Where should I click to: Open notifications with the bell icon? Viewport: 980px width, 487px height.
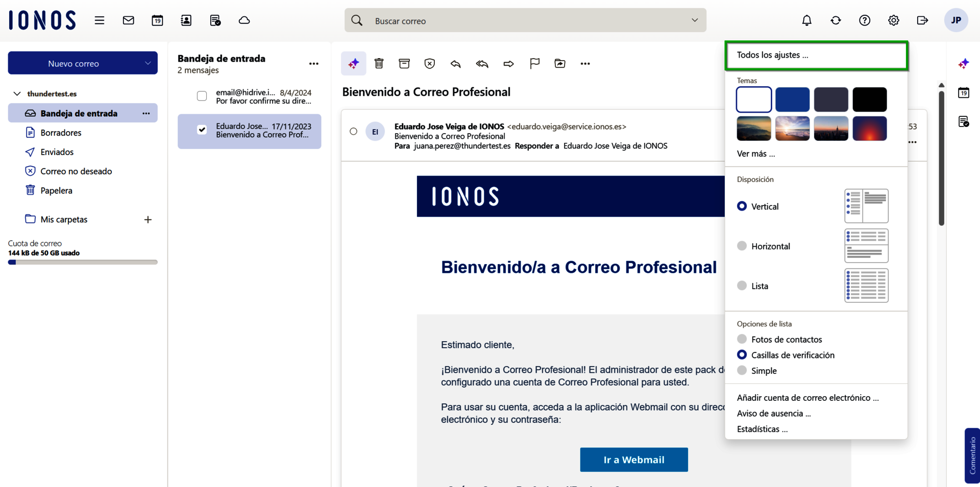point(806,20)
